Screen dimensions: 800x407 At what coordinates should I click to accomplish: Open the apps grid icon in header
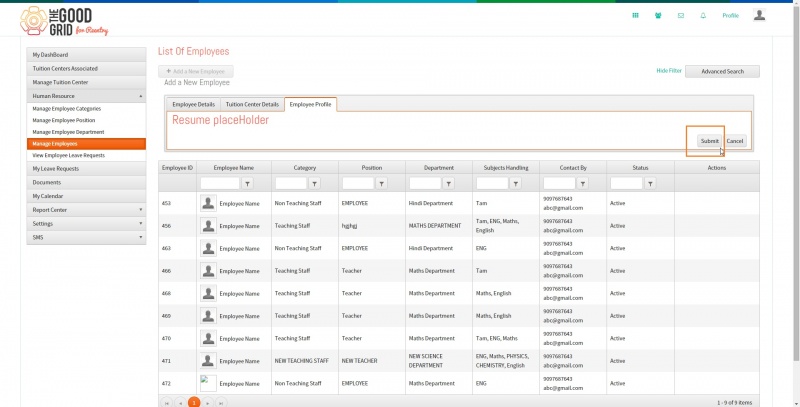(x=635, y=15)
